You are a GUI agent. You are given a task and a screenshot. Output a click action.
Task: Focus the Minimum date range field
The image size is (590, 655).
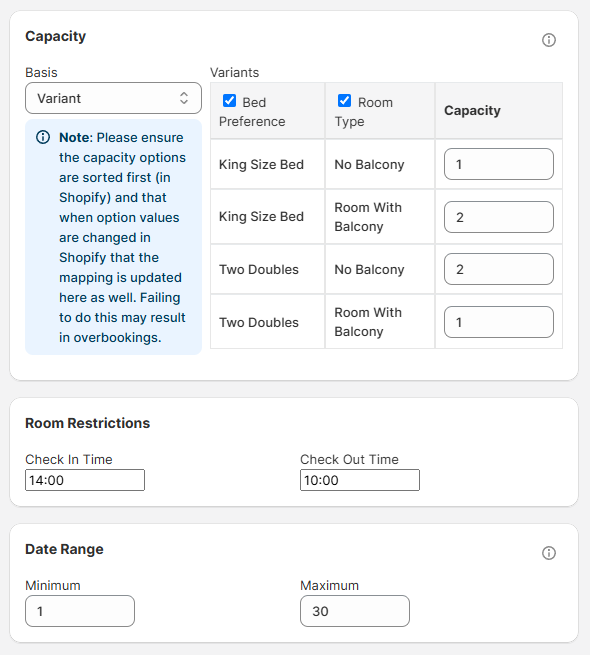click(80, 611)
